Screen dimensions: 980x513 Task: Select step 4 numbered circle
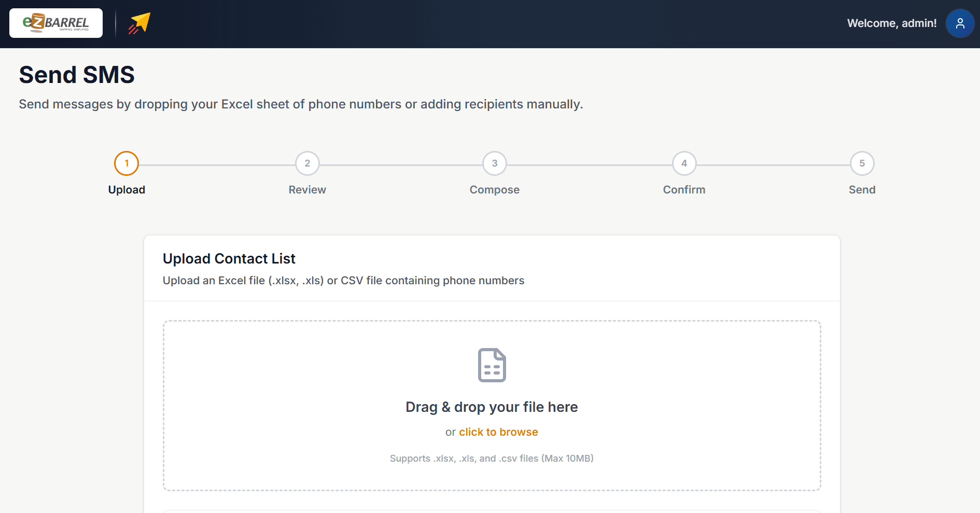684,163
